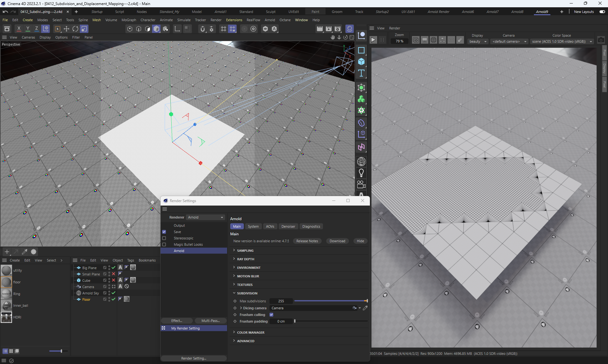Disable the Frustum culling checkbox

tap(271, 315)
